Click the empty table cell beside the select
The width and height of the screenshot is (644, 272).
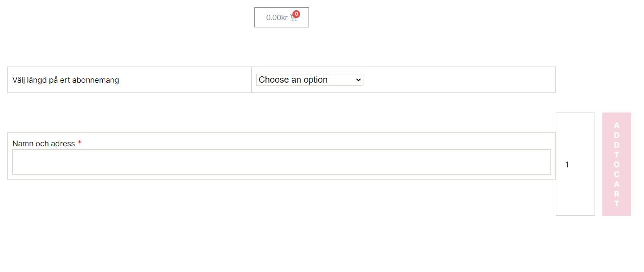point(459,80)
